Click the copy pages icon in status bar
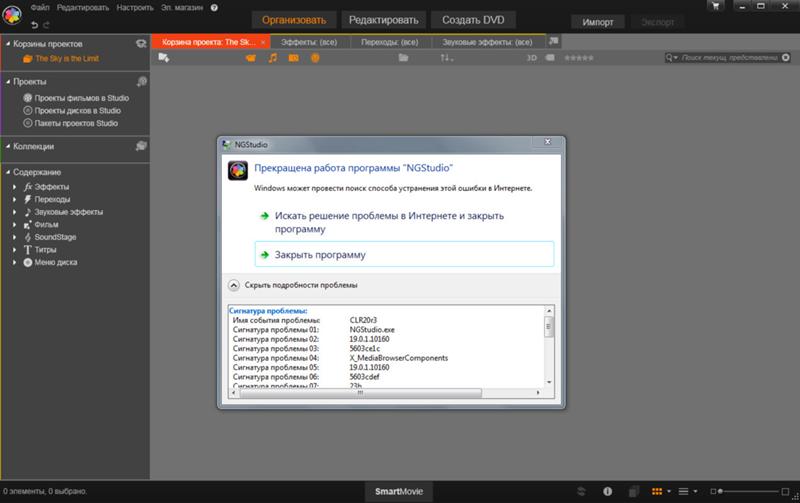 coord(633,491)
